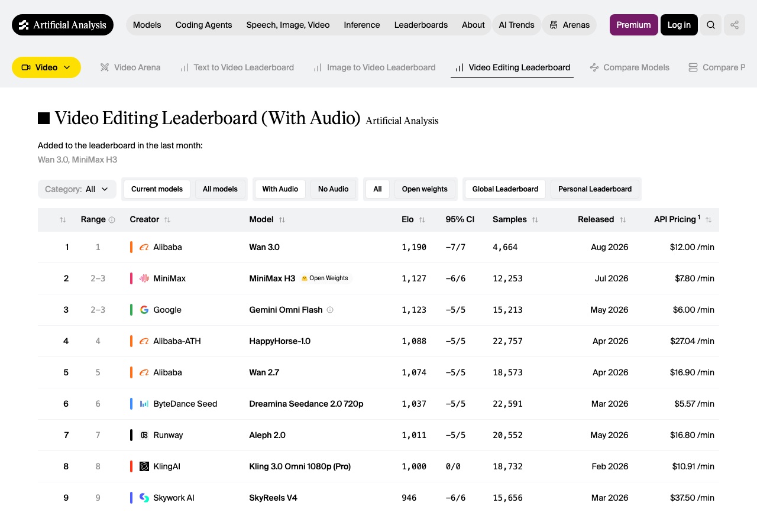This screenshot has width=757, height=532.
Task: Open the Video section dropdown
Action: (46, 67)
